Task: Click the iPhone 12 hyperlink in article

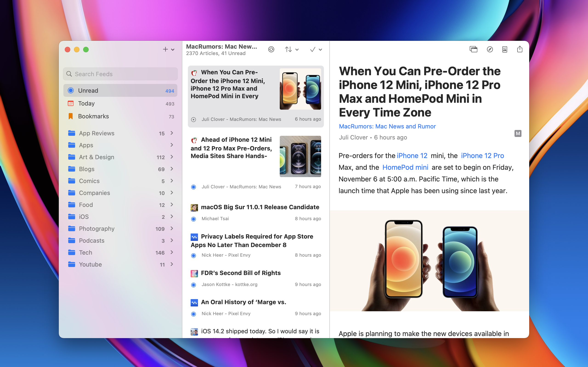Action: 412,155
